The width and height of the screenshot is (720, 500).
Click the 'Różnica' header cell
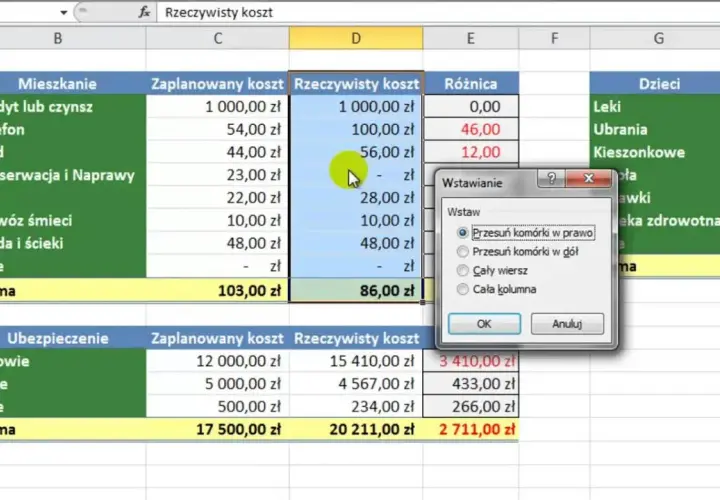tap(471, 84)
